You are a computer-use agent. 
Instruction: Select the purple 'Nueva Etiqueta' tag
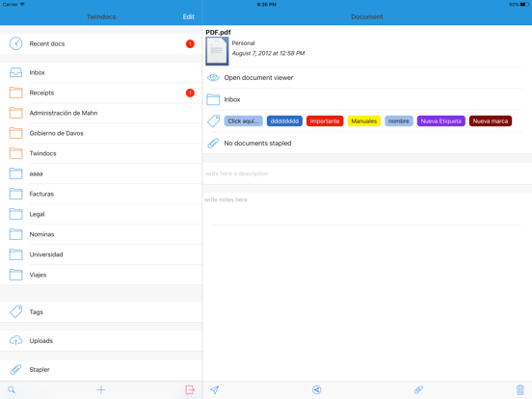click(x=441, y=121)
